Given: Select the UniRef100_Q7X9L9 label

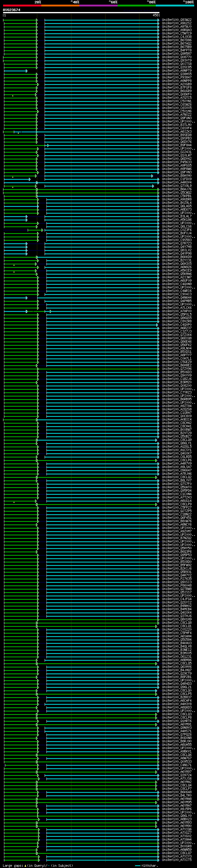Looking at the screenshot, I should [177, 186].
